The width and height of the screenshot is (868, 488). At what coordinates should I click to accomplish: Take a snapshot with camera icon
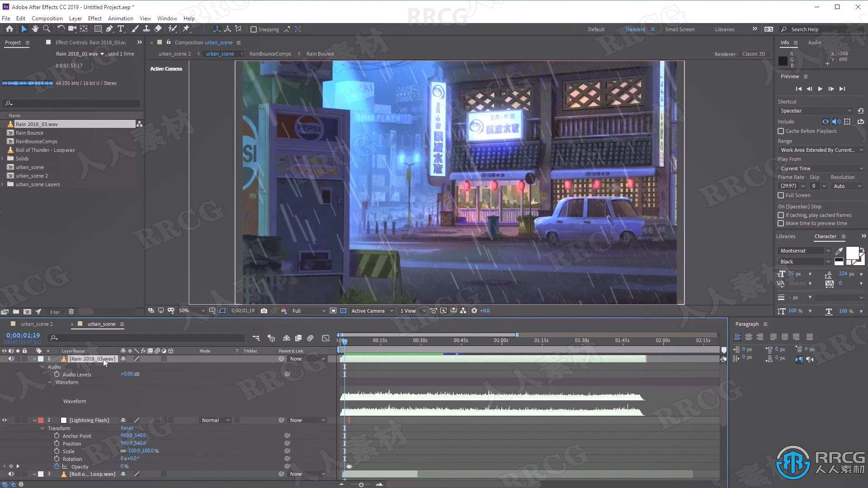pos(264,310)
